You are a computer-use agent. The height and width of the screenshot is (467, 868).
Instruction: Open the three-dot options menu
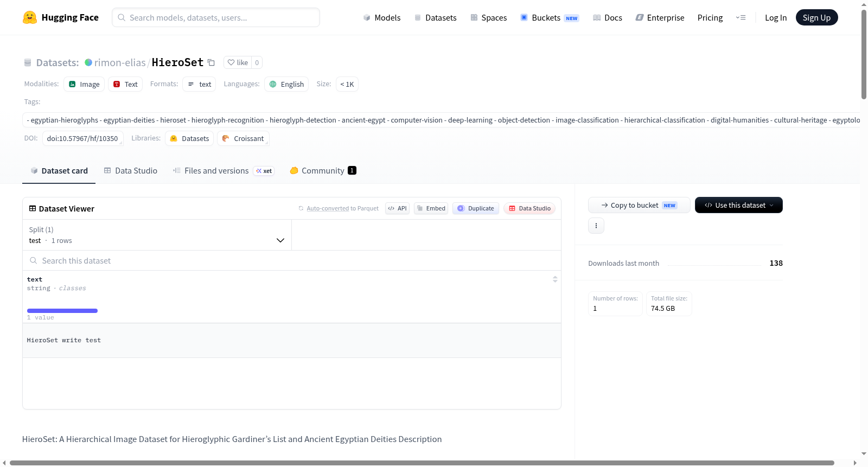[596, 226]
